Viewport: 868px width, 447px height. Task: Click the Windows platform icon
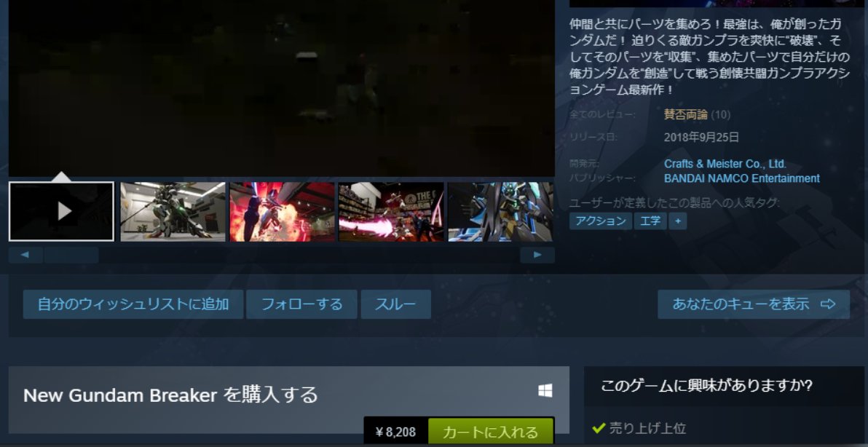(x=545, y=391)
